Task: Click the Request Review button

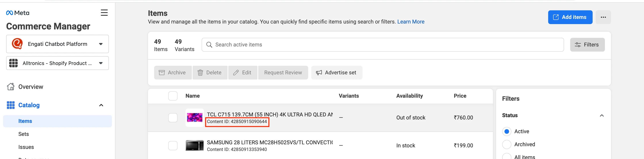Action: tap(283, 72)
